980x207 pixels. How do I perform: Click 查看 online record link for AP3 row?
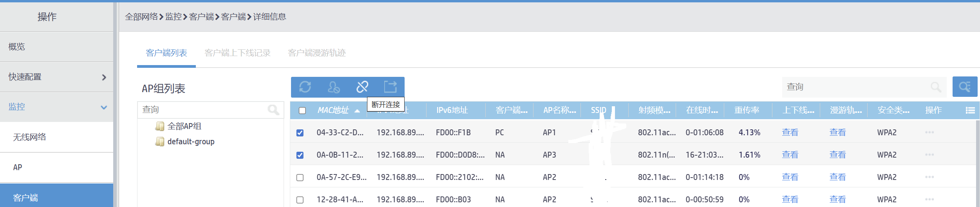point(790,155)
